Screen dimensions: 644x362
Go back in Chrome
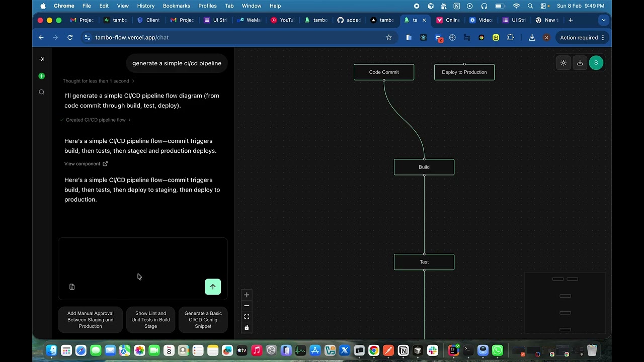pyautogui.click(x=41, y=38)
